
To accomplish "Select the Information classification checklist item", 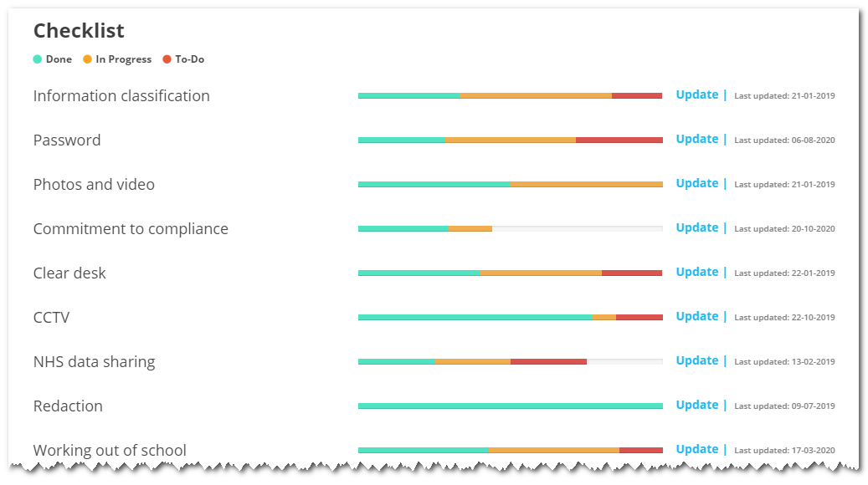I will (121, 95).
